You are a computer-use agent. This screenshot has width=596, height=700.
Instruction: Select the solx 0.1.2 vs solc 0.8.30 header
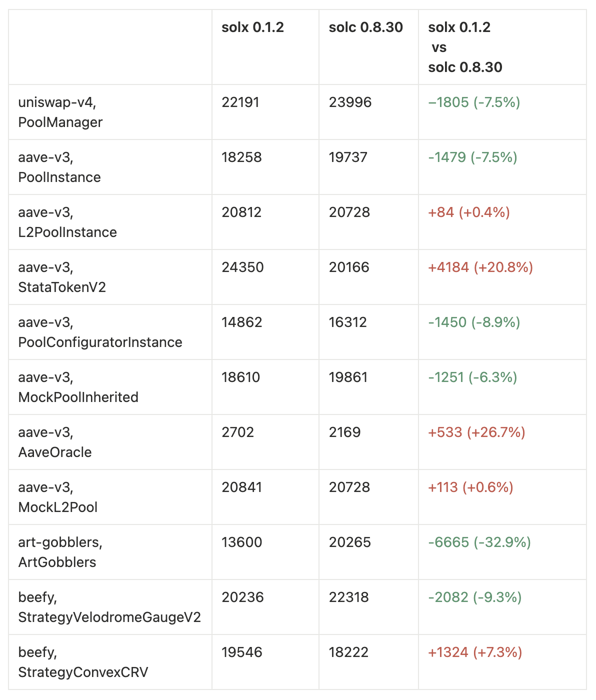click(465, 47)
